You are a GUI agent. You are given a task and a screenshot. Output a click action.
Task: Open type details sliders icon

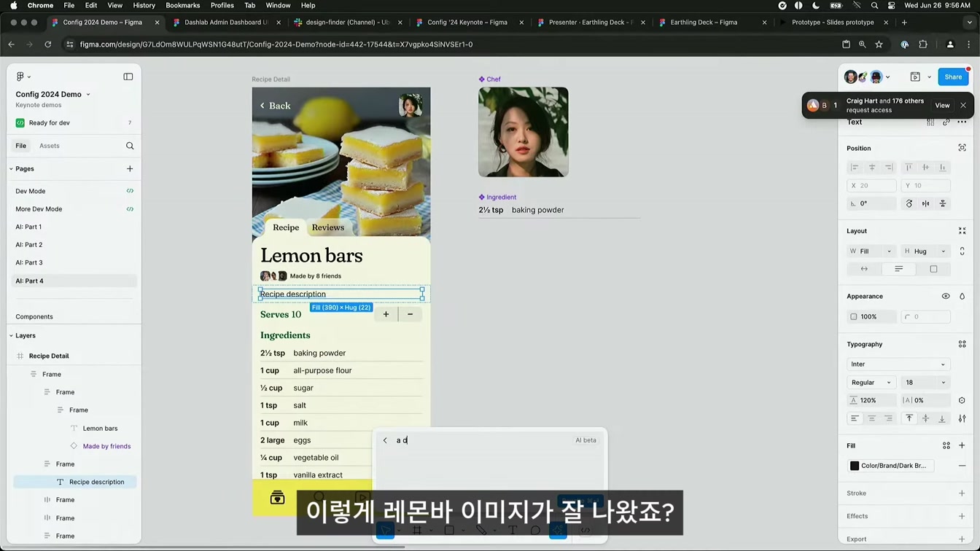[962, 418]
